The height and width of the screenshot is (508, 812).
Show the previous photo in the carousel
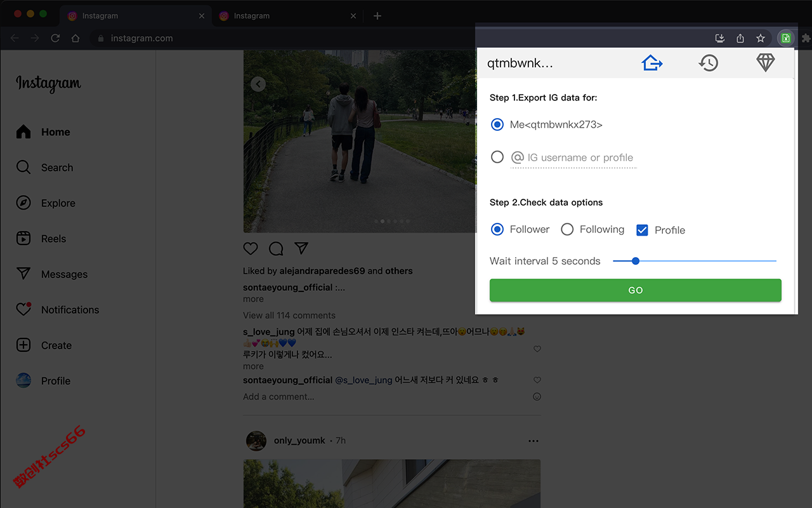point(258,84)
